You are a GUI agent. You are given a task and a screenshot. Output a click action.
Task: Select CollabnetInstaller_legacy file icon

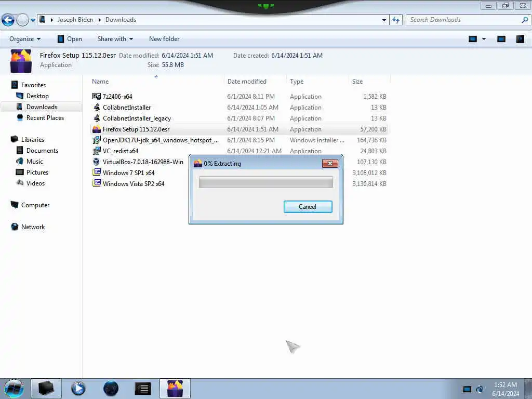pos(96,118)
